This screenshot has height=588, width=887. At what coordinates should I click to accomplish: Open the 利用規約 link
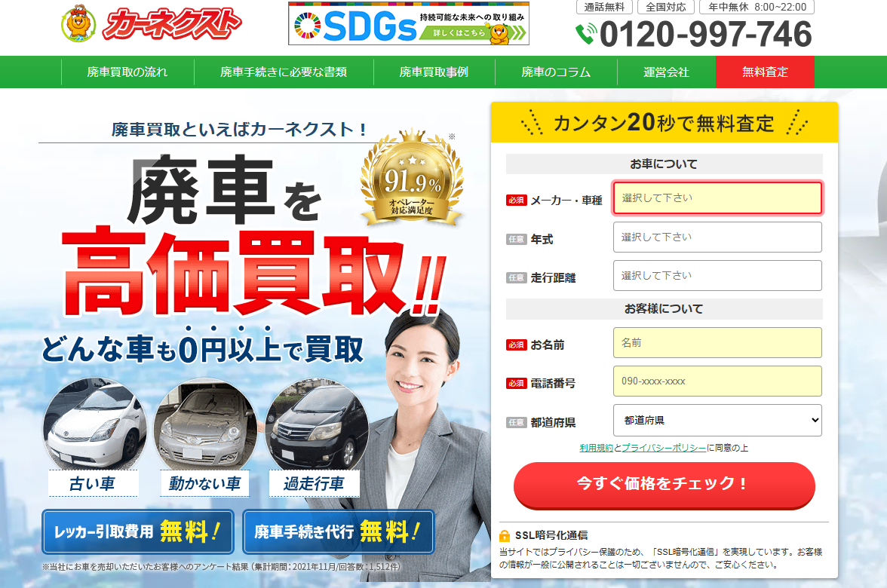(x=596, y=448)
